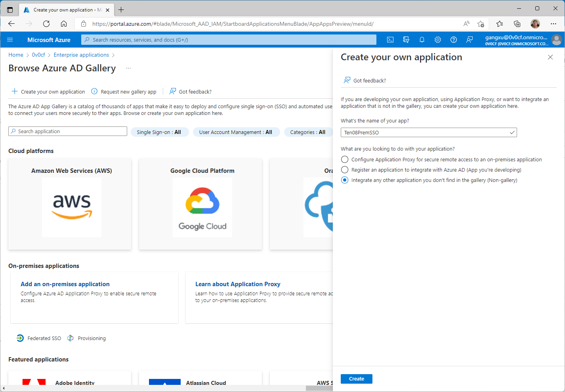
Task: Open the Adobe Identity card
Action: point(70,378)
